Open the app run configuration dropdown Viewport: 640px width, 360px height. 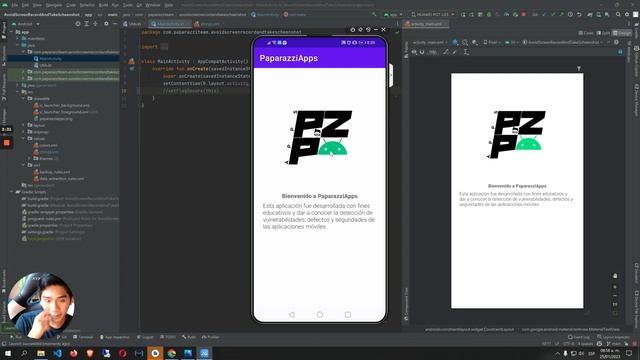coord(393,14)
